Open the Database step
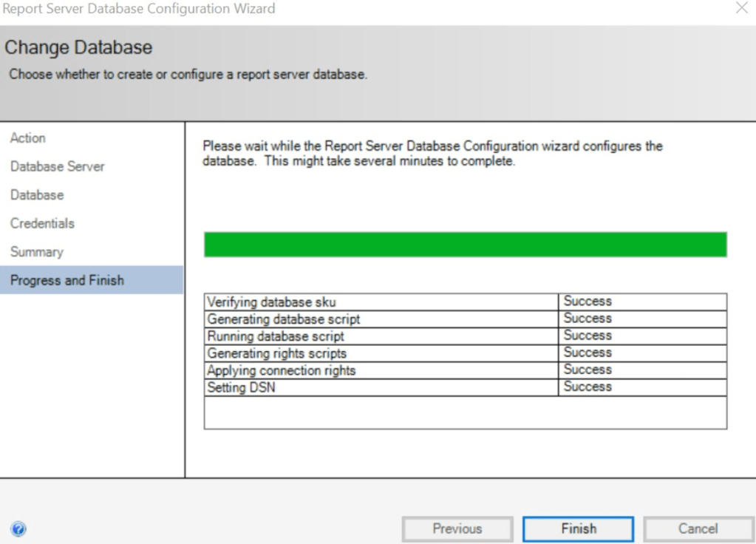This screenshot has height=544, width=756. [37, 195]
